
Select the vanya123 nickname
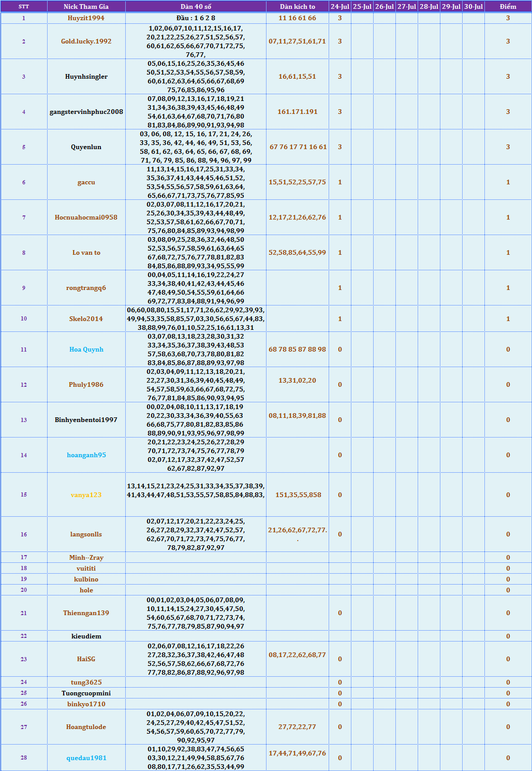[x=86, y=495]
